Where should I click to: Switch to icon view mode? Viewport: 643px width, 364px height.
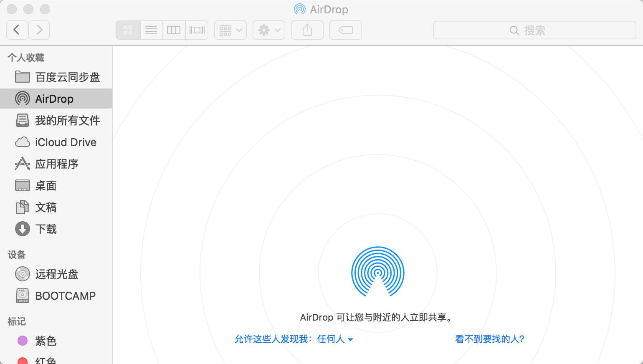point(128,30)
